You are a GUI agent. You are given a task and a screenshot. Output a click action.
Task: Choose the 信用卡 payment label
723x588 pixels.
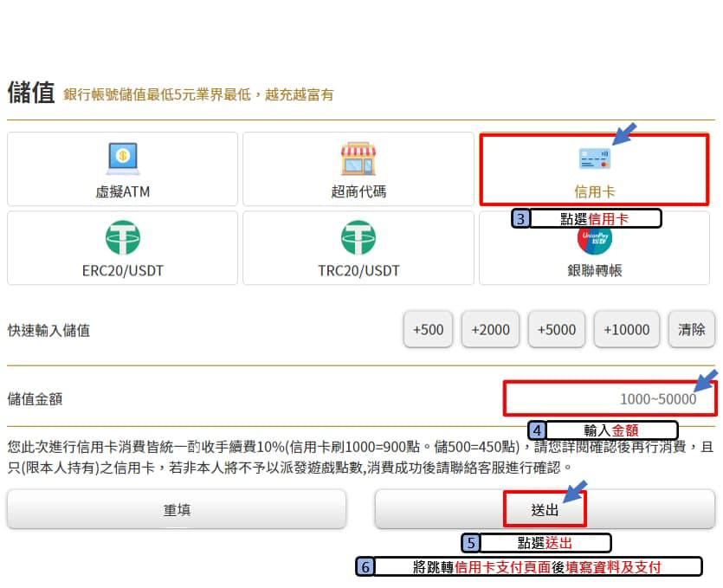coord(594,191)
